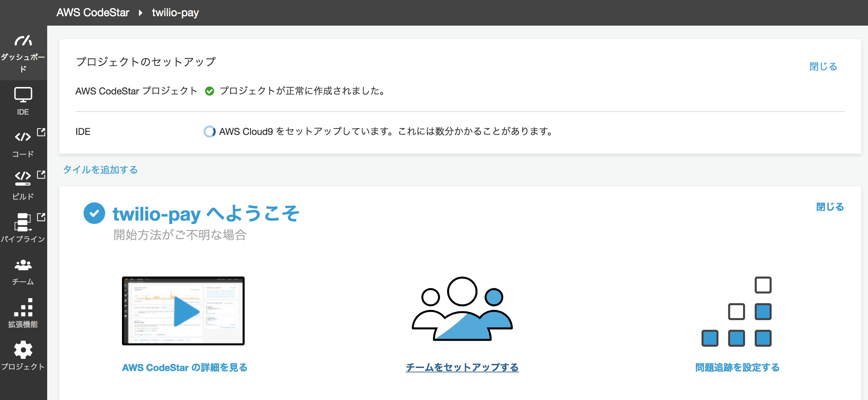The image size is (868, 400).
Task: Play the AWS CodeStar intro video thumbnail
Action: pos(183,311)
